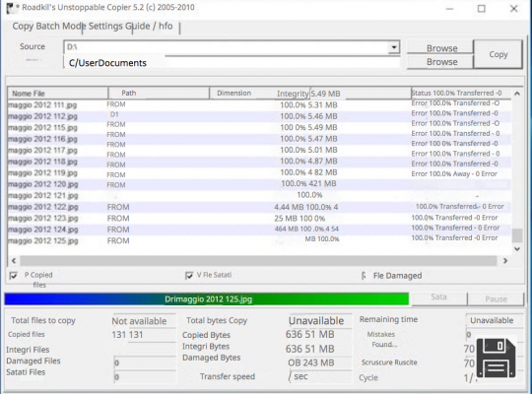Image resolution: width=532 pixels, height=394 pixels.
Task: Open the Guide / hfo tab
Action: pyautogui.click(x=150, y=27)
